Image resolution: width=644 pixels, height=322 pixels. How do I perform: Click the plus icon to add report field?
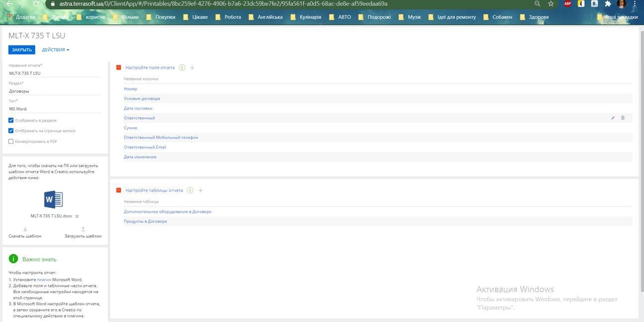(x=193, y=67)
